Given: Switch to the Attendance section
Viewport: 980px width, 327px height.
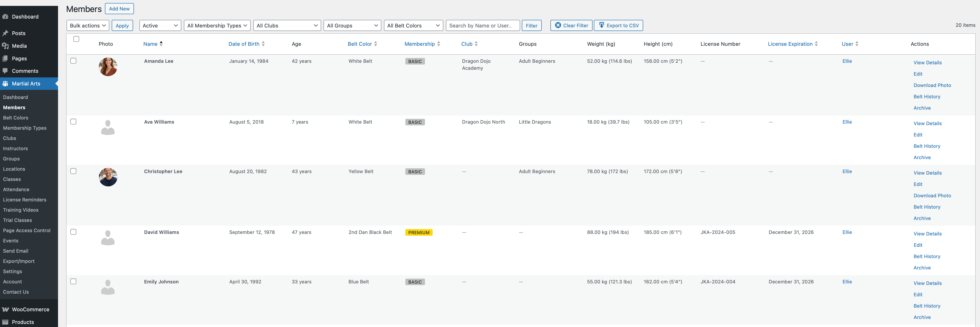Looking at the screenshot, I should (x=16, y=189).
